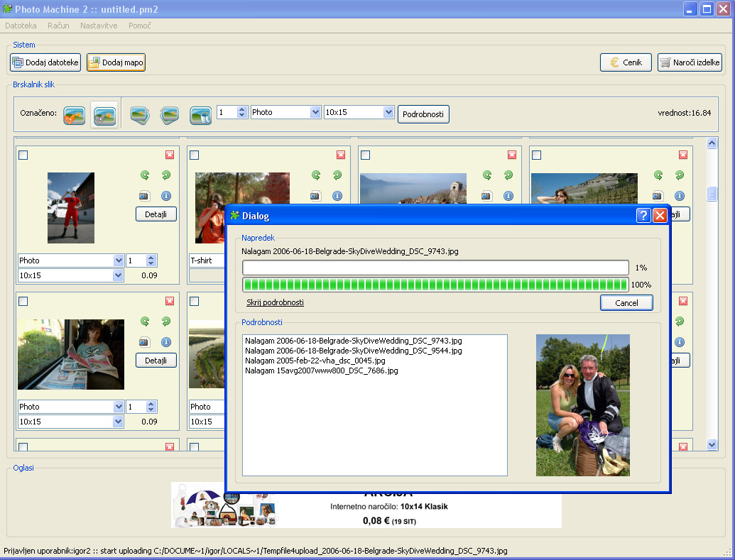Screen dimensions: 735x560
Task: Expand the 10x15 size dropdown in toolbar
Action: pyautogui.click(x=388, y=112)
